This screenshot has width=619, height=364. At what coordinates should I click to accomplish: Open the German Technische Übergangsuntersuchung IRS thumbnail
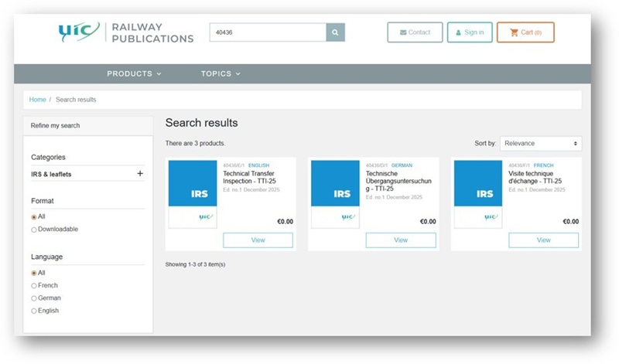335,193
